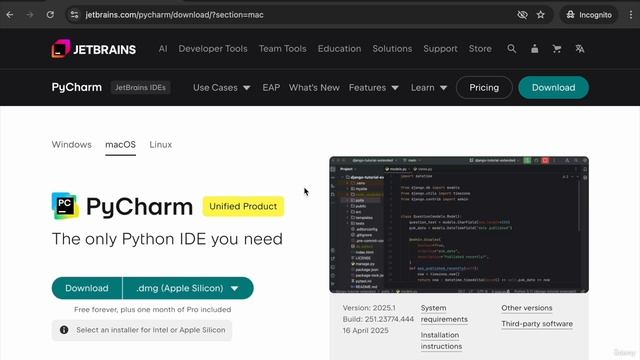Click the PyCharm PC logo icon
640x360 pixels.
[x=65, y=206]
